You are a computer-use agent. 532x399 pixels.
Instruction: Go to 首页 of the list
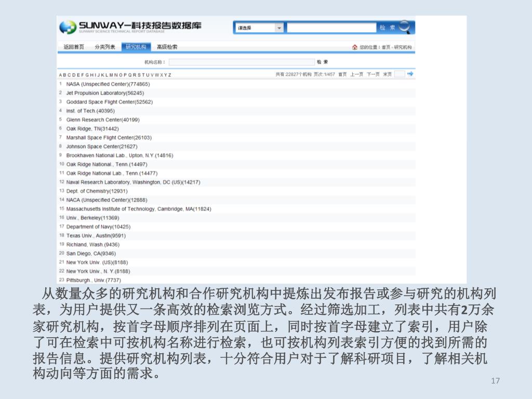pos(342,74)
